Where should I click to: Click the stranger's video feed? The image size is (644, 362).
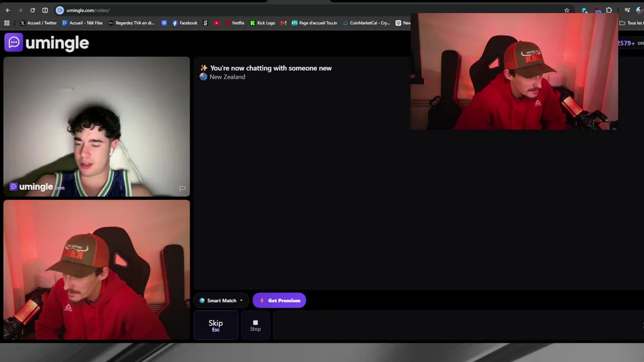click(x=97, y=126)
